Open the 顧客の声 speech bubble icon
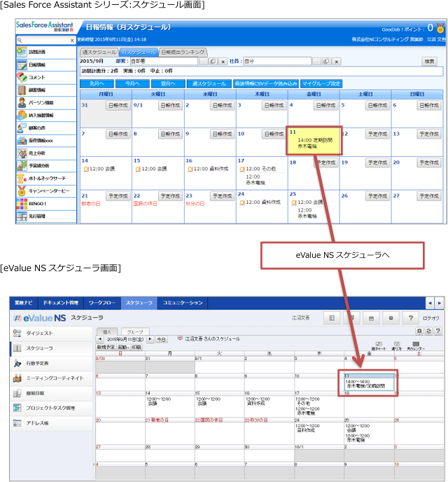This screenshot has width=448, height=482. [x=22, y=128]
